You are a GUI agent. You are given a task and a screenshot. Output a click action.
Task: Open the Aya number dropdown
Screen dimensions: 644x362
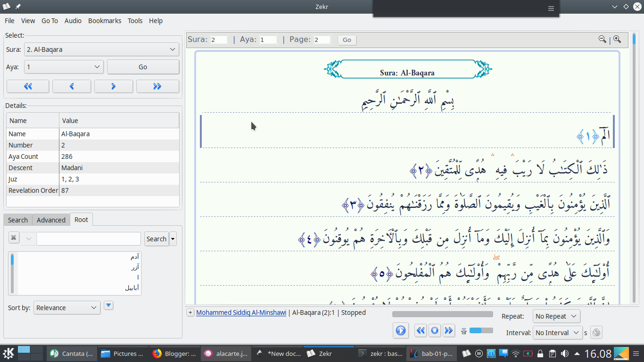64,67
